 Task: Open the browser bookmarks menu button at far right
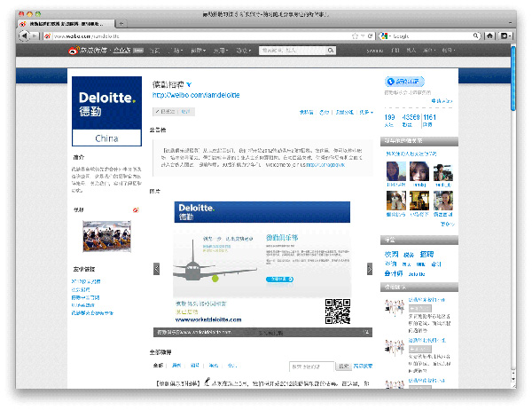click(x=505, y=35)
